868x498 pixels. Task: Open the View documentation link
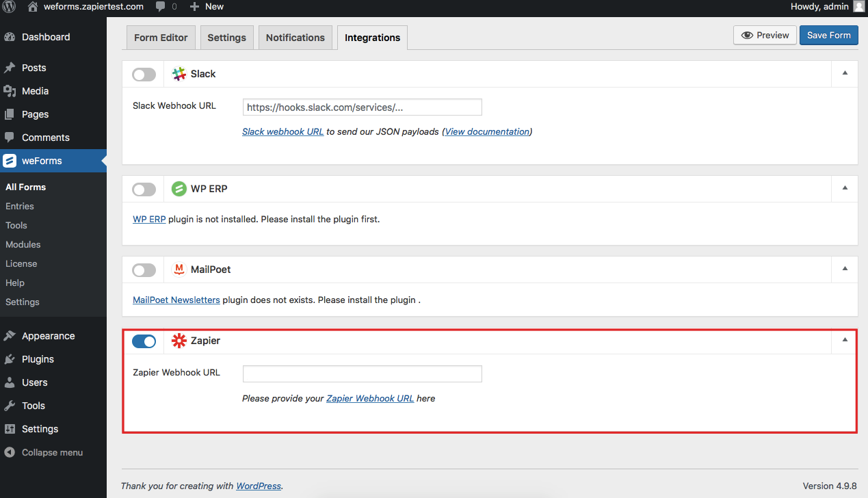[x=487, y=131]
